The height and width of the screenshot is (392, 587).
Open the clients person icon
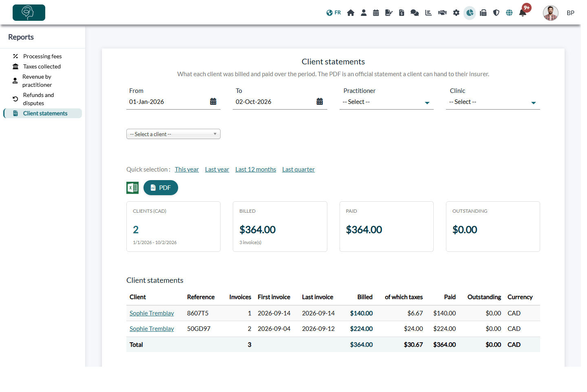pyautogui.click(x=364, y=13)
